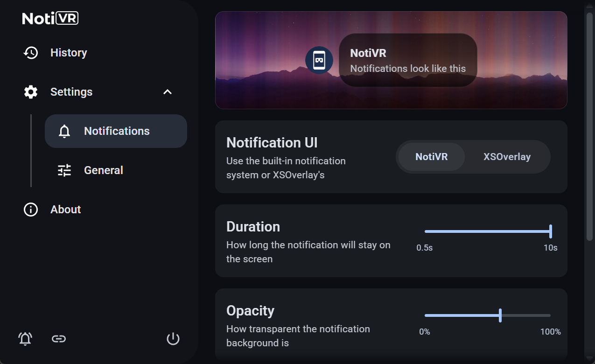595x364 pixels.
Task: Open the History page
Action: coord(69,53)
